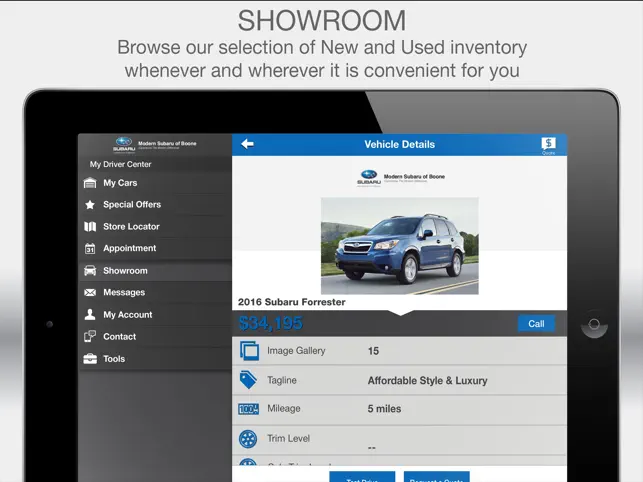
Task: Click the Messages envelope icon
Action: (x=90, y=292)
